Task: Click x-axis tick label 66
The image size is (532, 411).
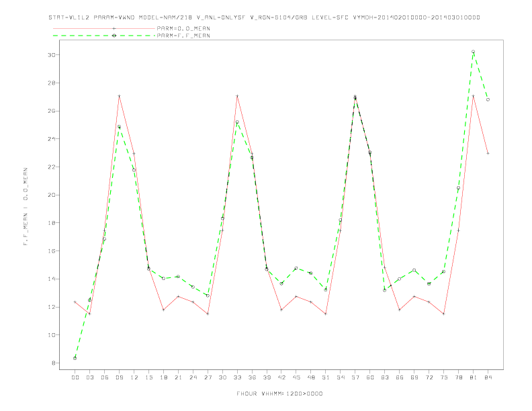Action: point(400,377)
